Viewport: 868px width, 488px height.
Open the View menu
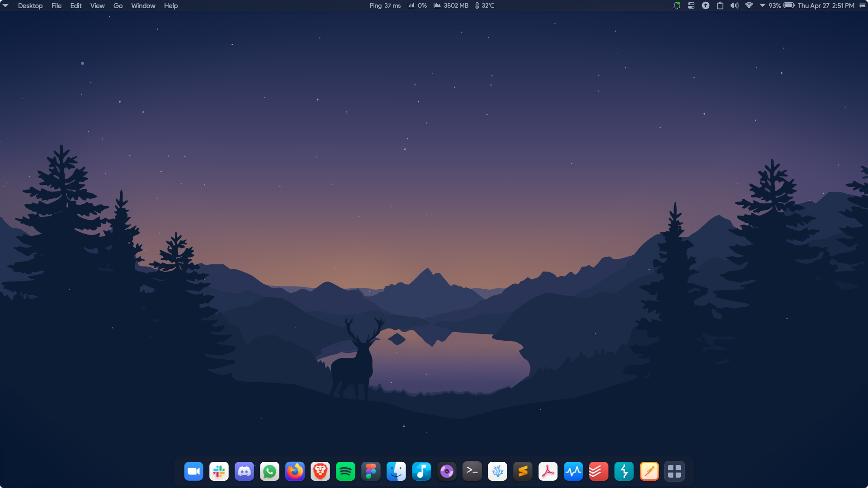coord(97,5)
